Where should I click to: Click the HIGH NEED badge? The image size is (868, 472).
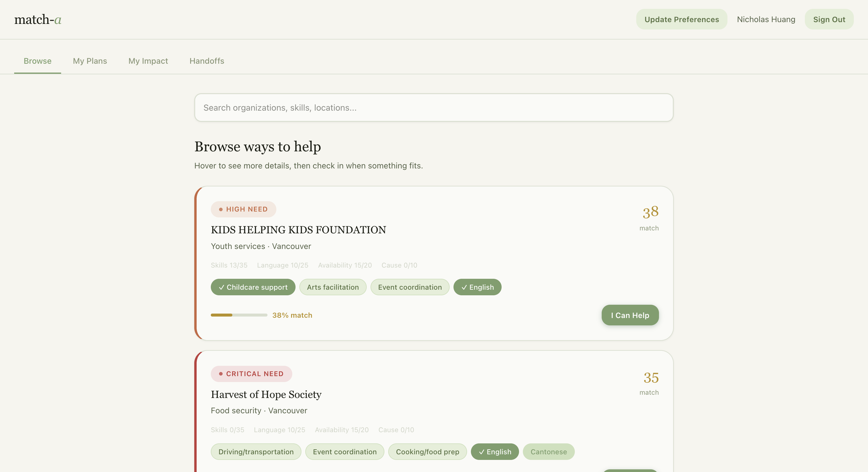click(243, 209)
